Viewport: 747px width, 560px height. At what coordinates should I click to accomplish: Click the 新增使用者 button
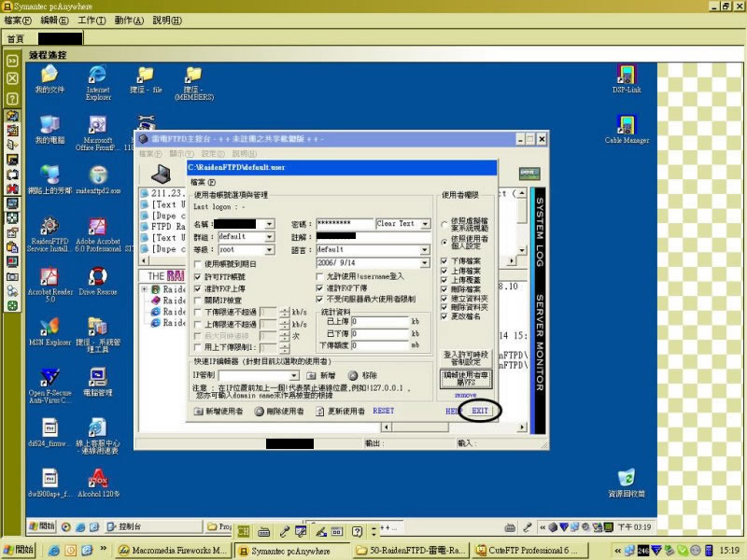click(218, 411)
